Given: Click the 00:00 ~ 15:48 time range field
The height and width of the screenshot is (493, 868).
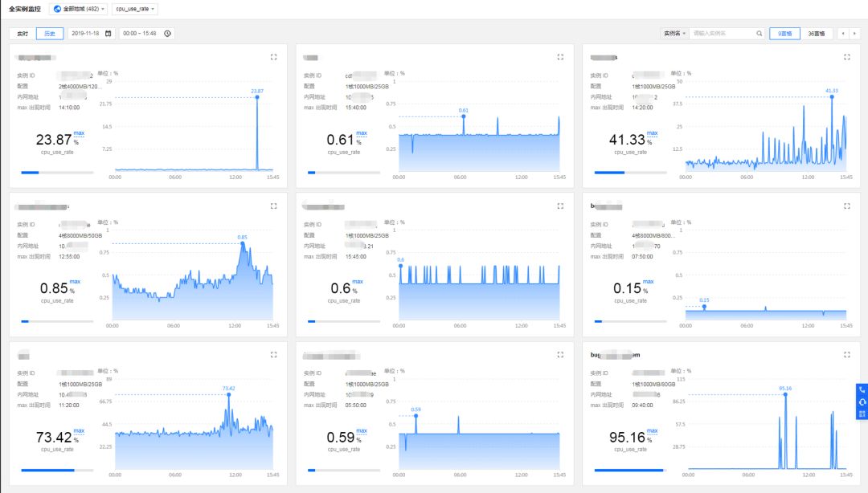Looking at the screenshot, I should coord(147,33).
